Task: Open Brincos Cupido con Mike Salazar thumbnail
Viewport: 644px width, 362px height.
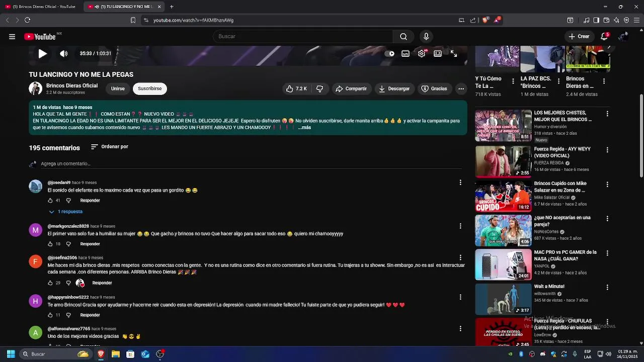Action: (503, 196)
